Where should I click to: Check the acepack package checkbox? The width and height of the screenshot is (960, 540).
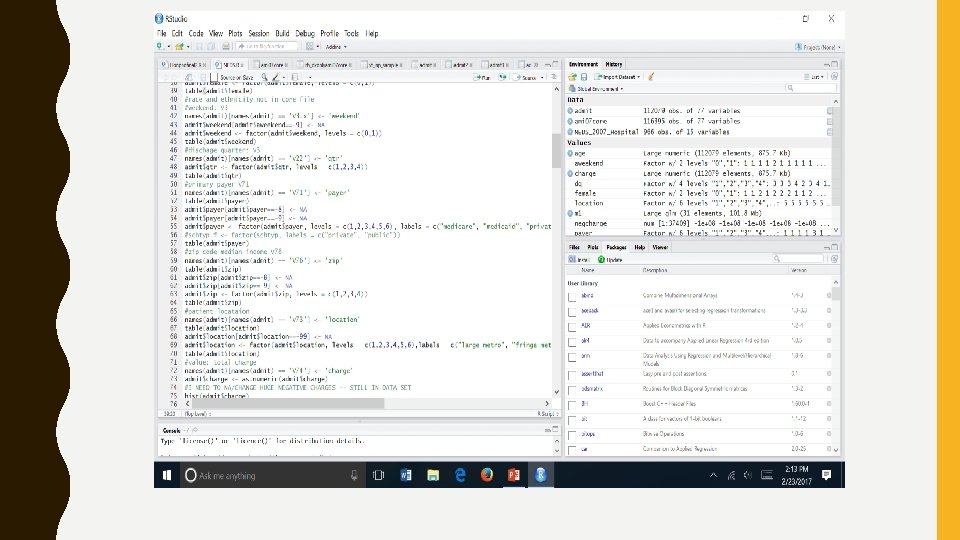(x=572, y=312)
